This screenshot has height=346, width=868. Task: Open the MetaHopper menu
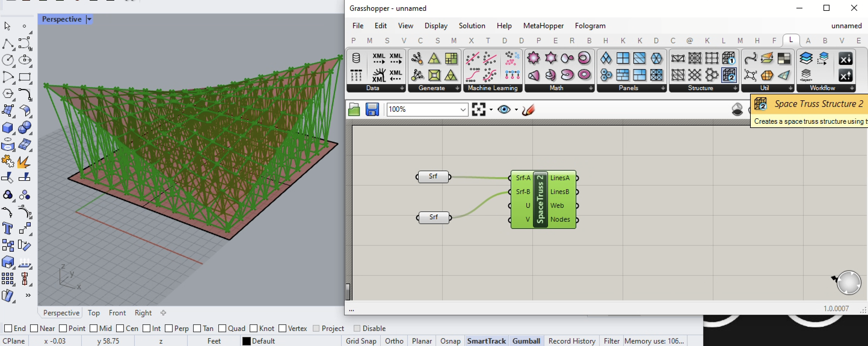pyautogui.click(x=543, y=26)
